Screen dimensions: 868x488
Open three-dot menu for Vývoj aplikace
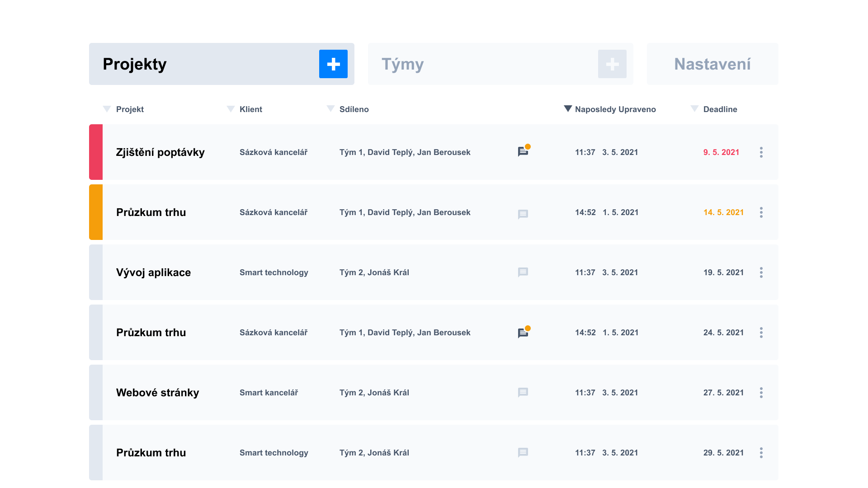[x=761, y=272]
